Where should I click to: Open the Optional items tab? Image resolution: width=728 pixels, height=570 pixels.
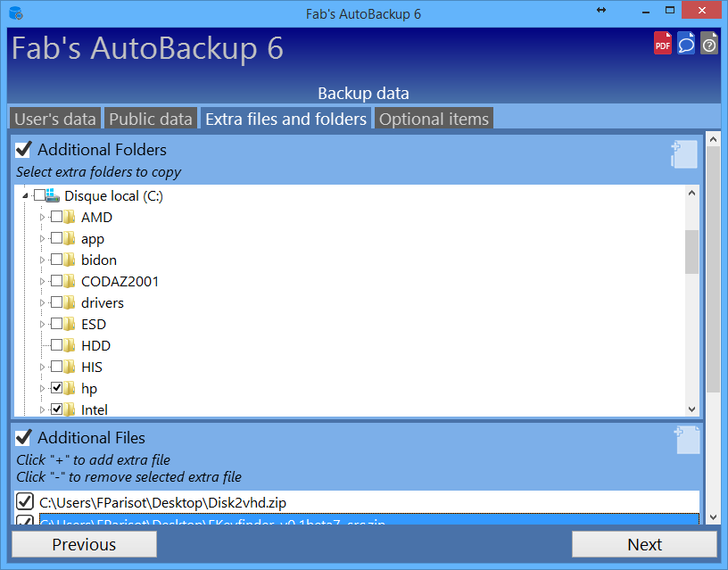434,119
